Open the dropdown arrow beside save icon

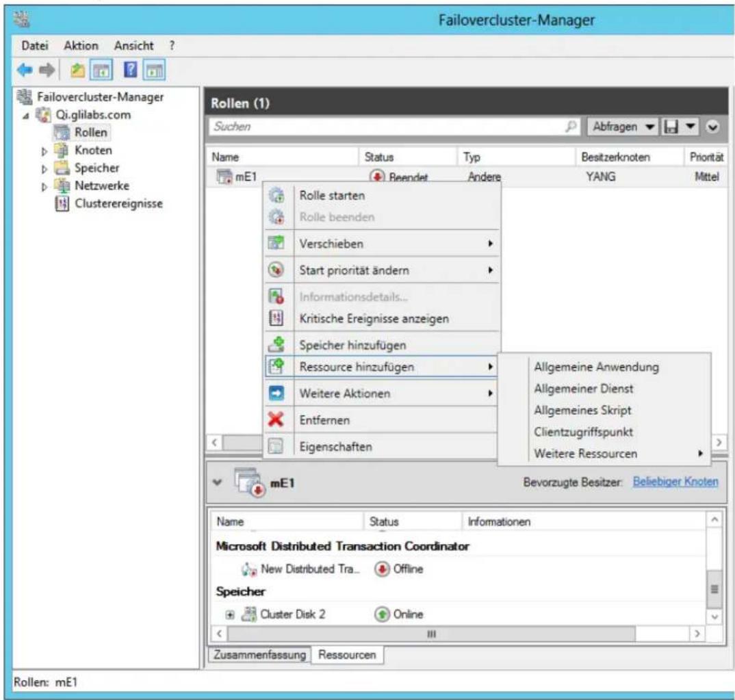pos(690,127)
